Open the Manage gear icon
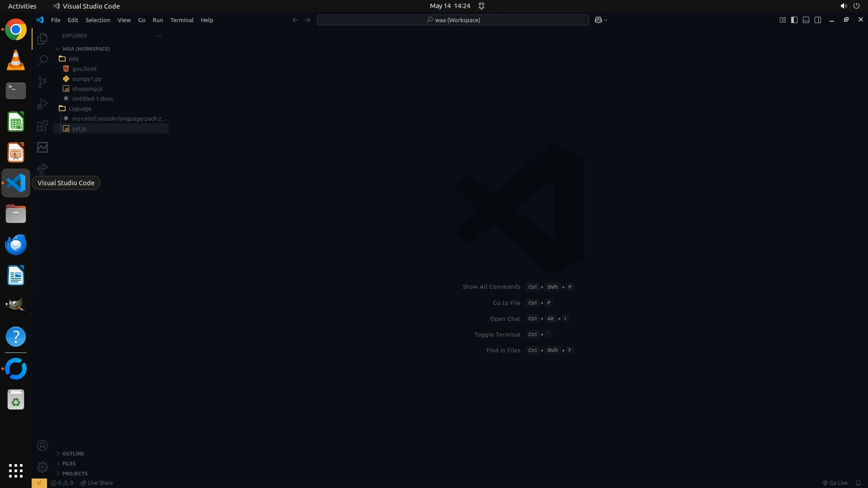Viewport: 868px width, 488px height. 42,467
